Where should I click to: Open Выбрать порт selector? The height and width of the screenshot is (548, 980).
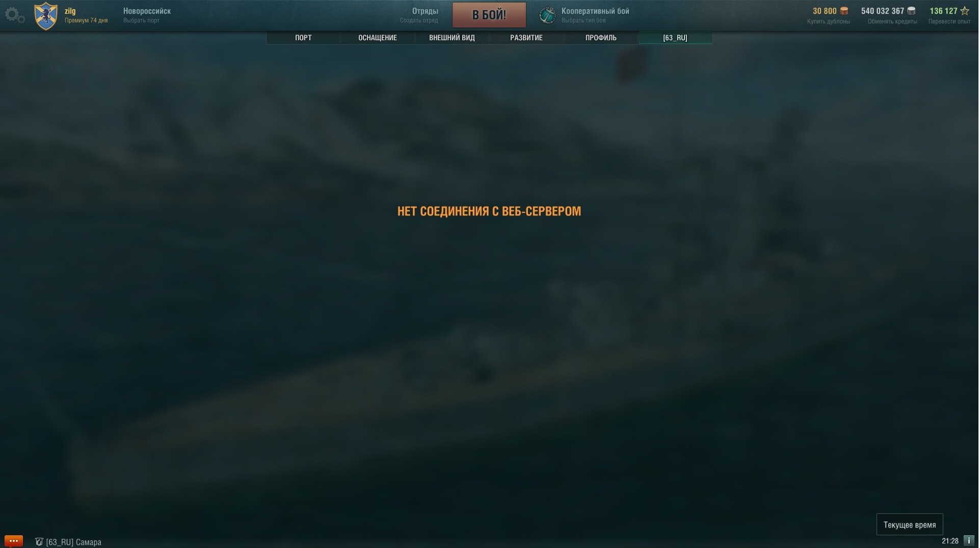click(141, 20)
